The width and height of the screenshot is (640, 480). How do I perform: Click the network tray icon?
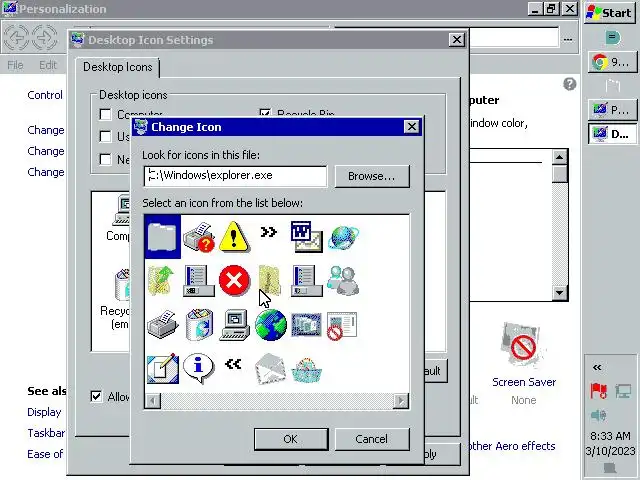[x=623, y=391]
